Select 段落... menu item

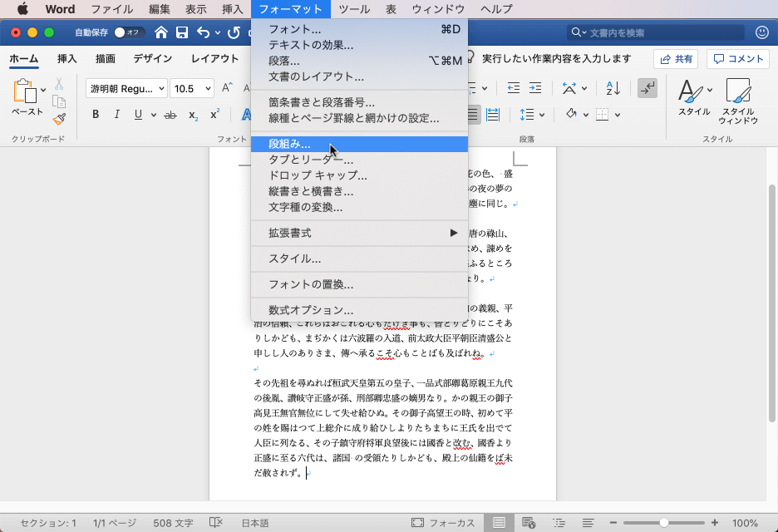tap(360, 61)
